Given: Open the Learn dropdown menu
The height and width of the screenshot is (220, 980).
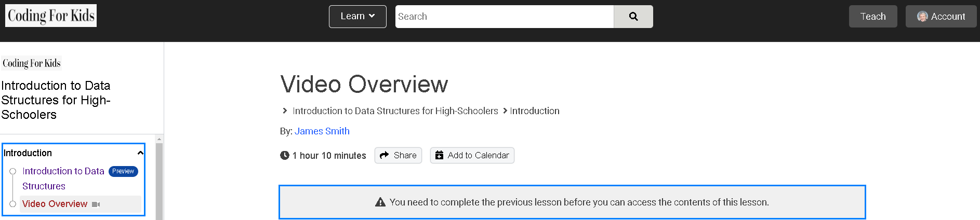Looking at the screenshot, I should (357, 17).
